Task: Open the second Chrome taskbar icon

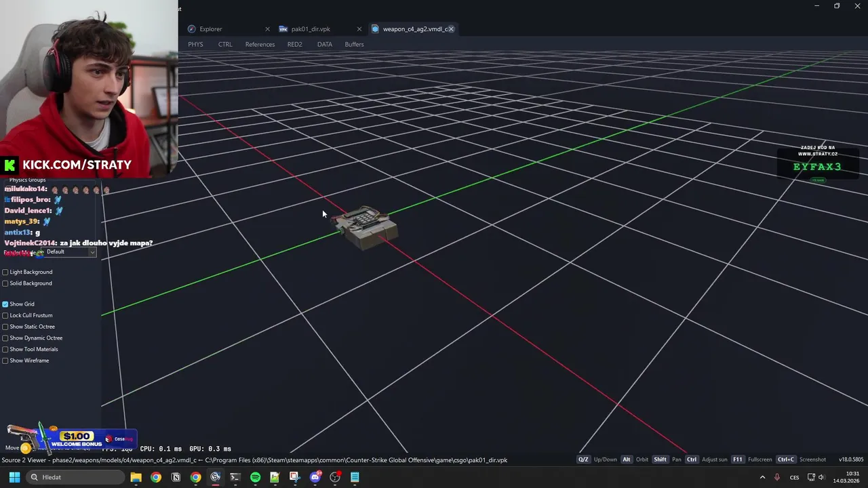Action: click(x=195, y=477)
